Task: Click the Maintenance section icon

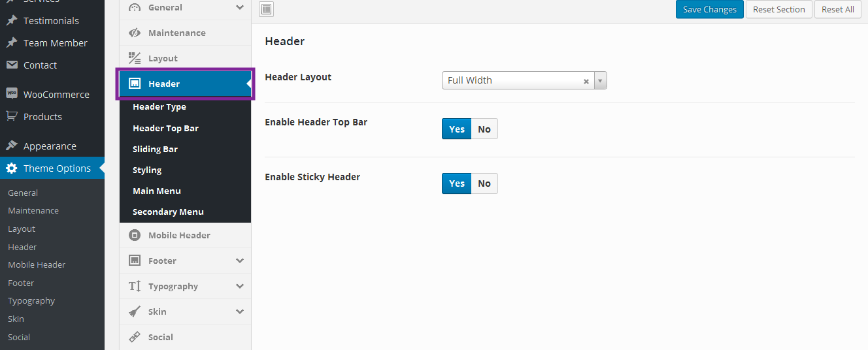Action: click(x=135, y=33)
